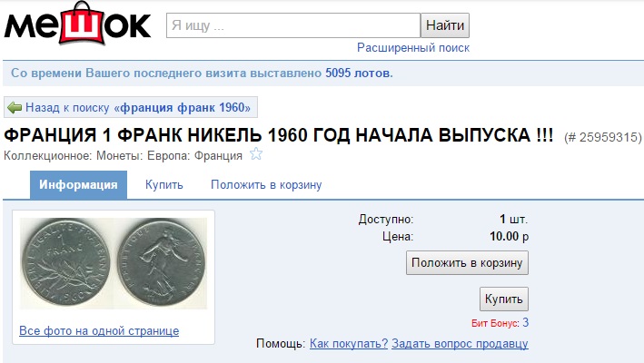The height and width of the screenshot is (363, 644).
Task: Click in the 'Я ищу' search field
Action: [x=293, y=25]
